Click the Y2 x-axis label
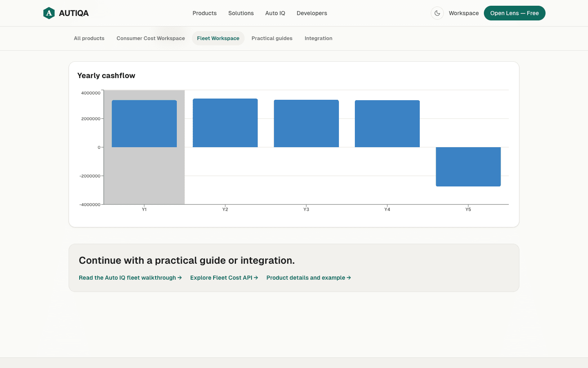This screenshot has height=368, width=588. [225, 209]
